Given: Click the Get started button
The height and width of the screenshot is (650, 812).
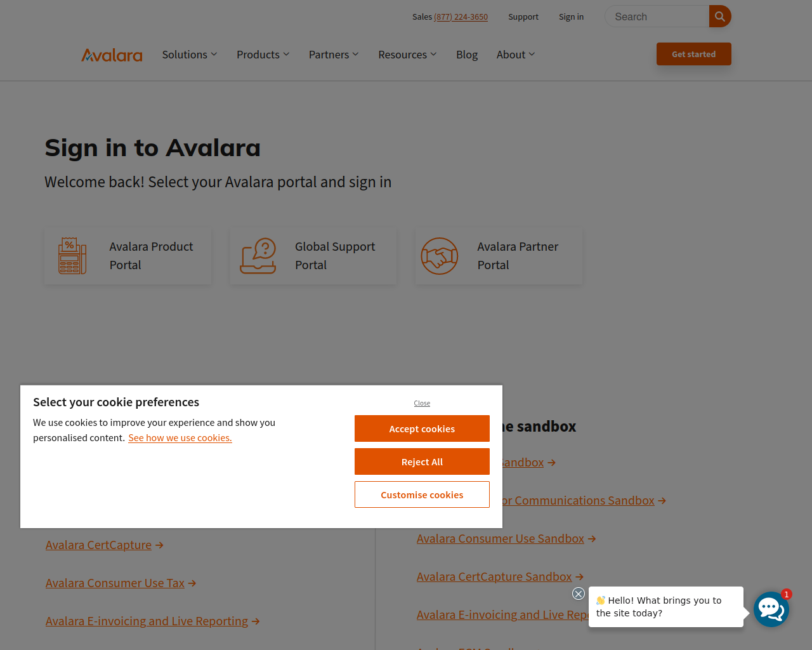Looking at the screenshot, I should tap(694, 54).
